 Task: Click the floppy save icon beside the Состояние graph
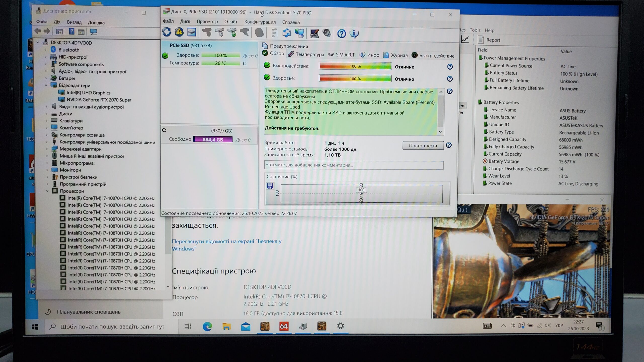coord(270,186)
